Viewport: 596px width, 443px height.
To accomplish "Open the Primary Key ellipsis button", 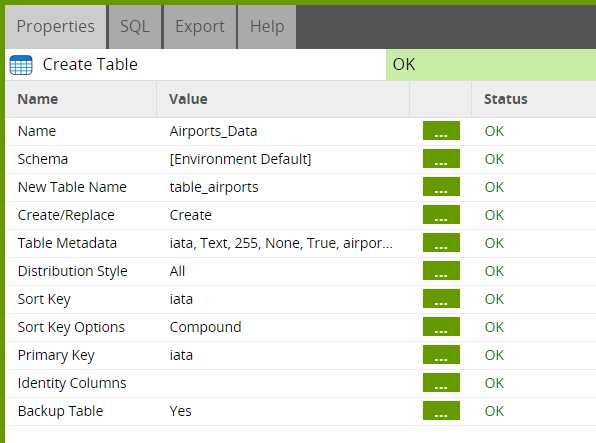I will [441, 355].
